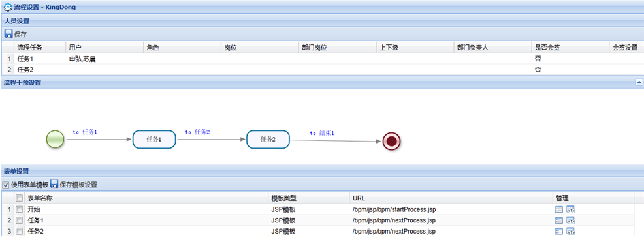The height and width of the screenshot is (242, 644).
Task: Select the red end node in diagram
Action: click(x=391, y=142)
